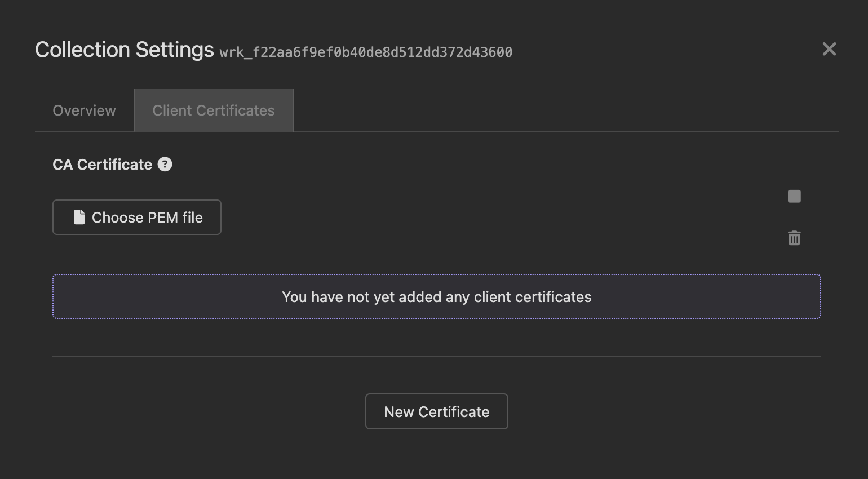Click the workspace ID text beside the title

[366, 52]
